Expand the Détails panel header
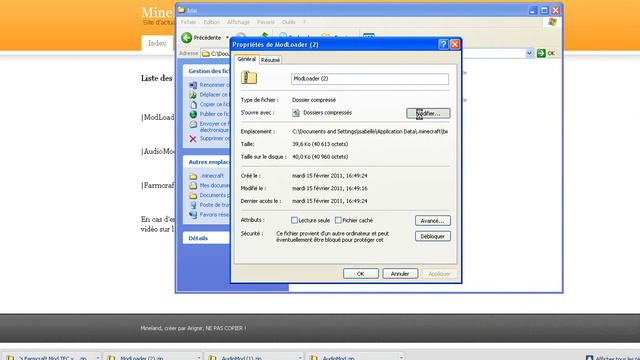Screen dimensions: 640x360 pyautogui.click(x=207, y=238)
